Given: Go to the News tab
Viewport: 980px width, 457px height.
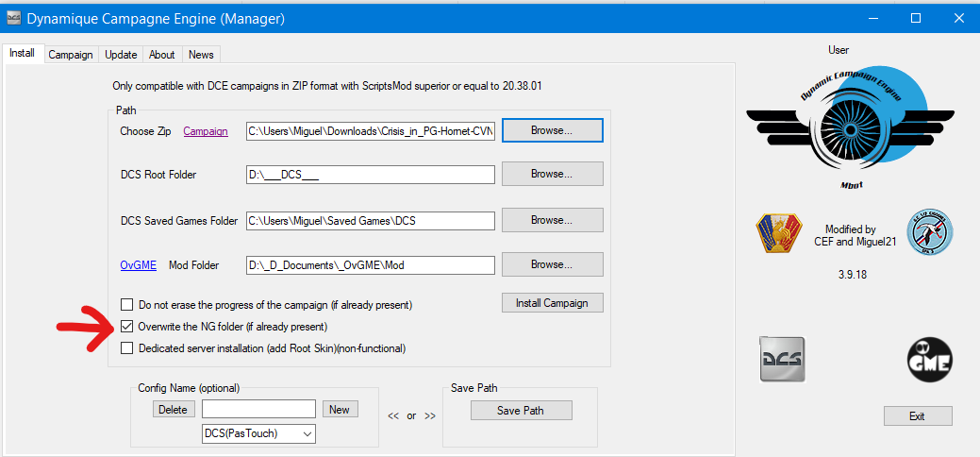Looking at the screenshot, I should pos(201,55).
